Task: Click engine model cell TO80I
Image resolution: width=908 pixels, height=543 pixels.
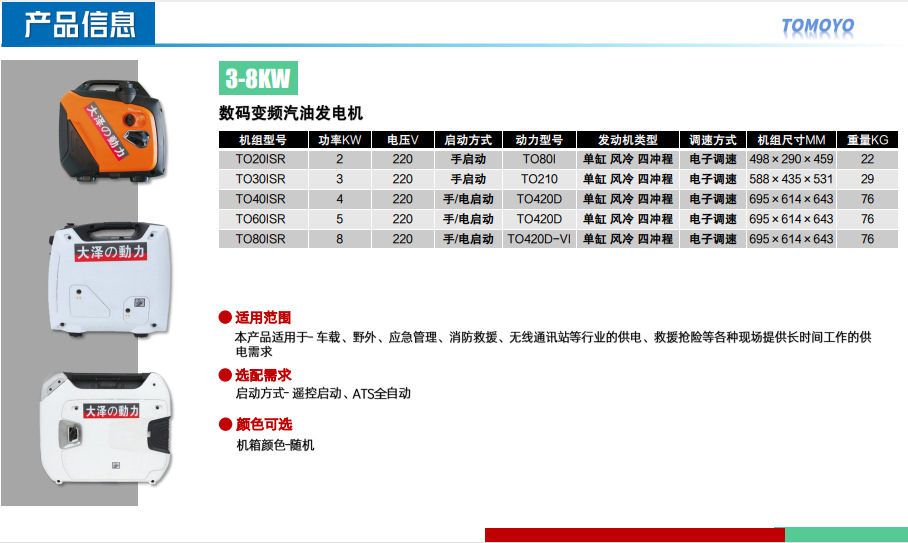Action: (x=539, y=159)
